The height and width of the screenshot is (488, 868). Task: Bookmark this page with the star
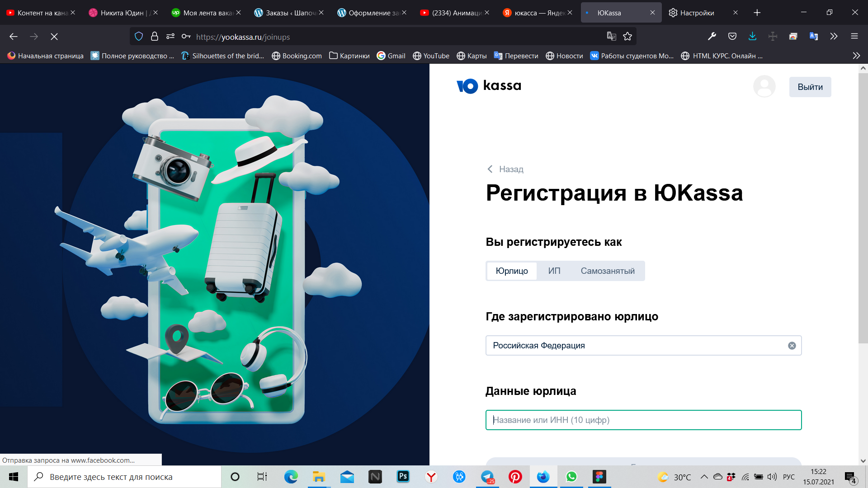click(x=627, y=37)
